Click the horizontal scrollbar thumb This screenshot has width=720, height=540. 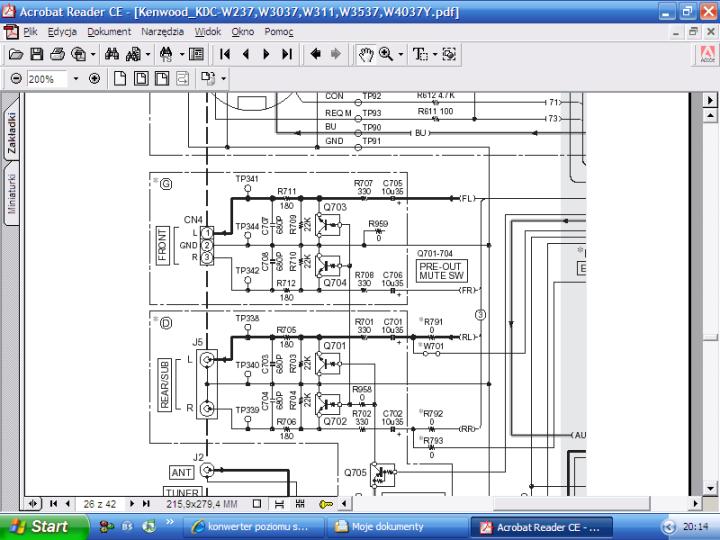[572, 504]
